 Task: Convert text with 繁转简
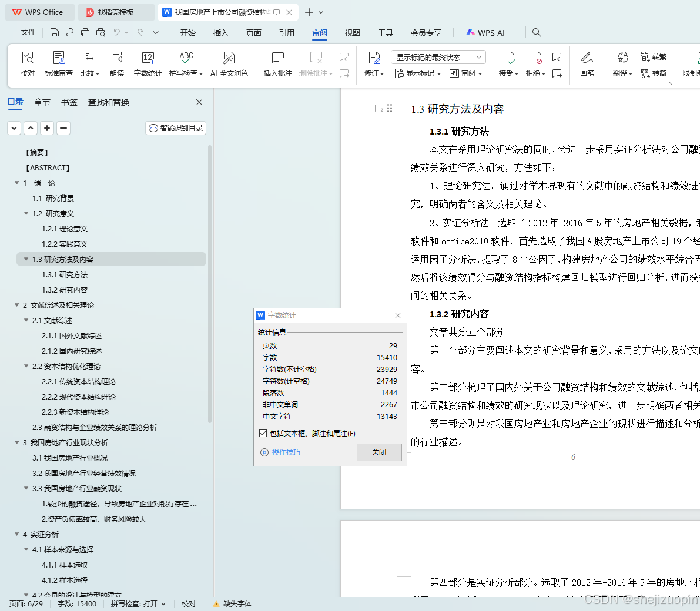[653, 73]
